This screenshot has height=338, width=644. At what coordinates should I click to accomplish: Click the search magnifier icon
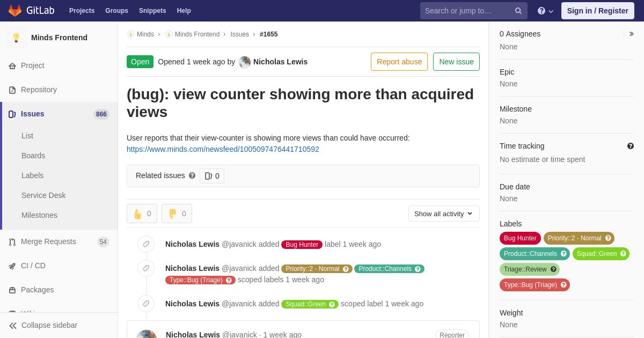pos(518,11)
